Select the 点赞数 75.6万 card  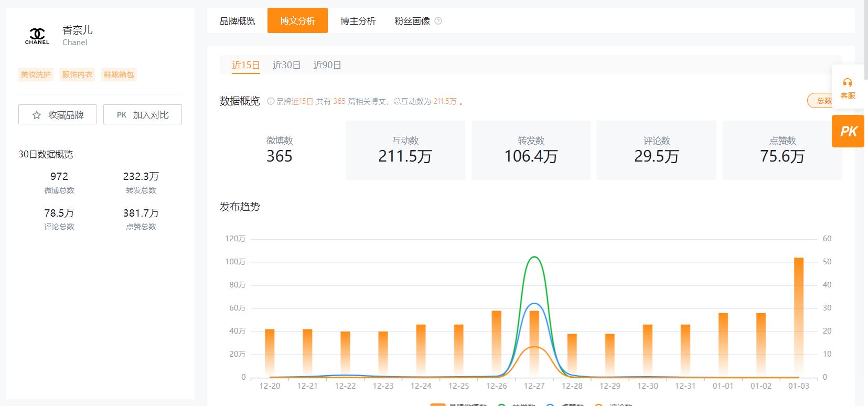point(783,150)
